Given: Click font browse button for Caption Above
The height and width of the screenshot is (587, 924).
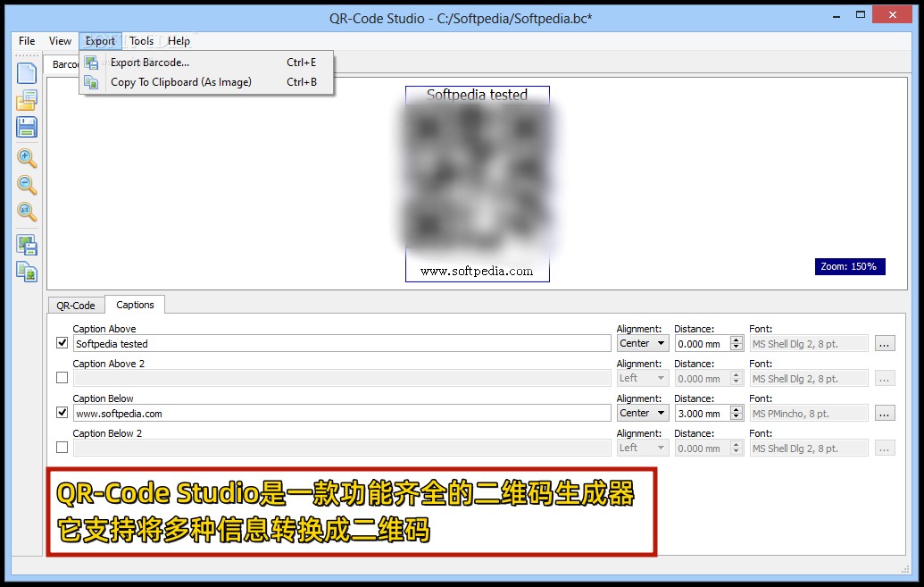Looking at the screenshot, I should (x=885, y=343).
